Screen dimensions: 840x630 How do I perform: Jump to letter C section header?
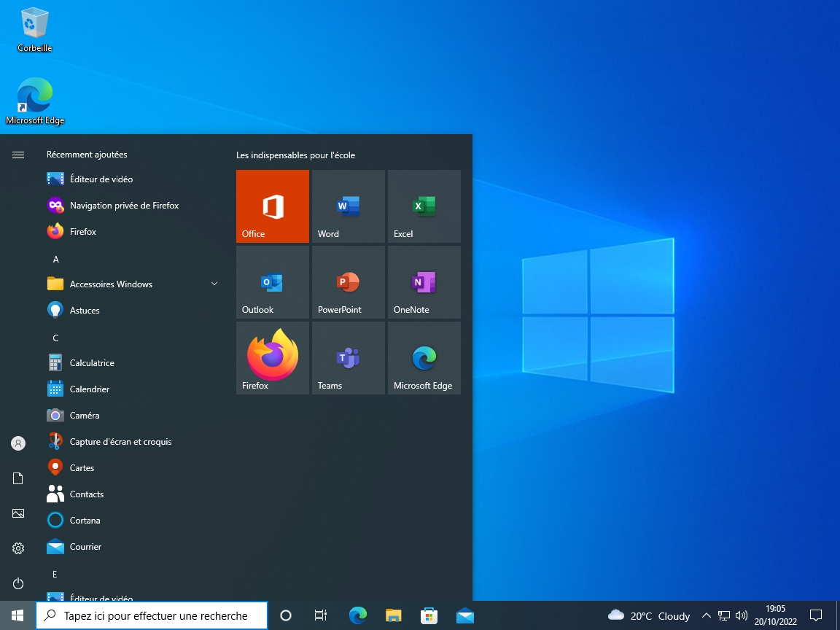point(55,338)
